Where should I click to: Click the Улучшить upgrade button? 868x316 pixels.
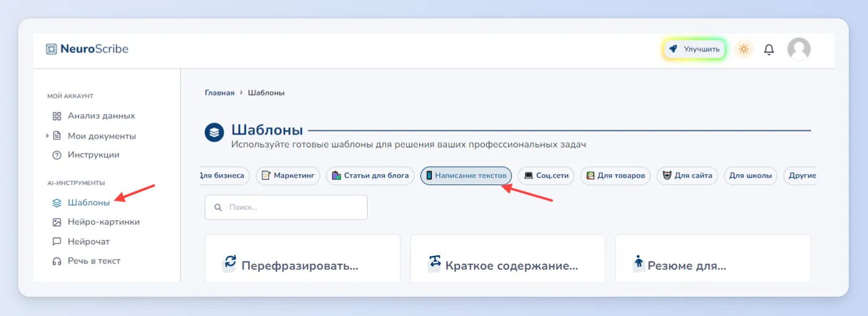pos(694,49)
